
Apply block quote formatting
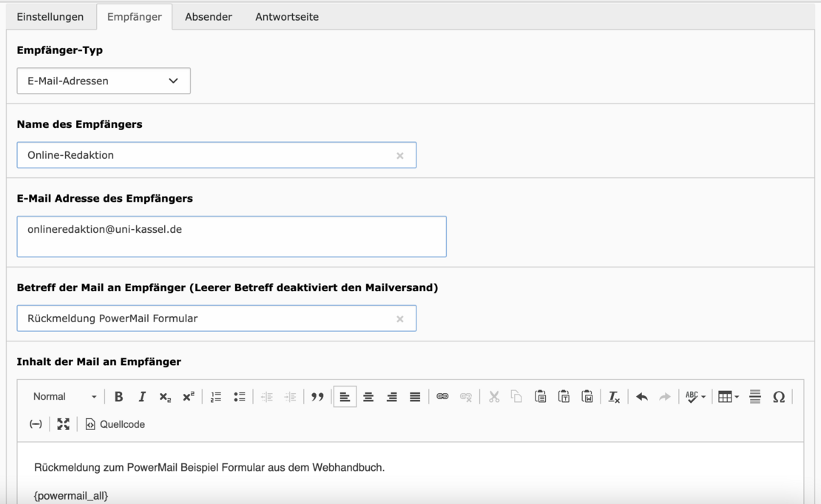[317, 397]
